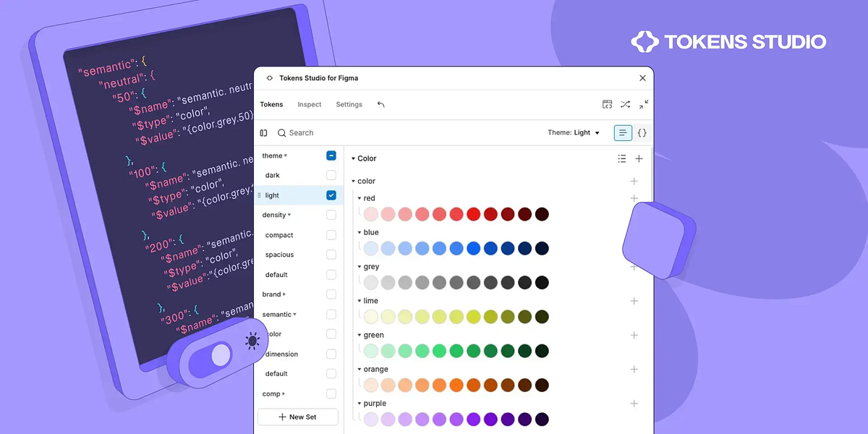The height and width of the screenshot is (434, 868).
Task: Toggle the theme group checkbox
Action: coord(331,156)
